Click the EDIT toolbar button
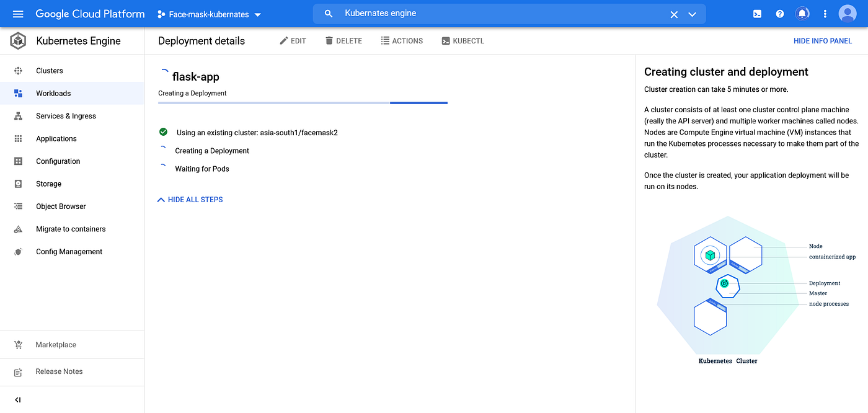The width and height of the screenshot is (868, 413). point(293,41)
